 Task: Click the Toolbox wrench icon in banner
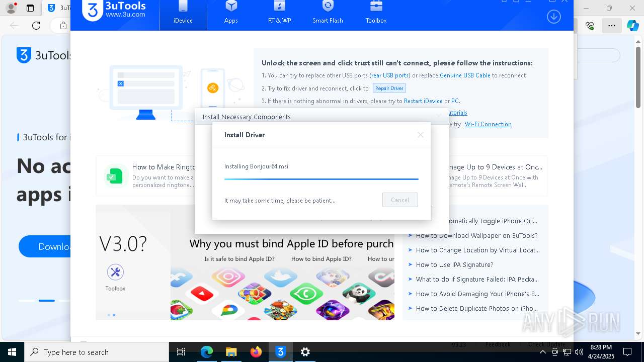(115, 272)
